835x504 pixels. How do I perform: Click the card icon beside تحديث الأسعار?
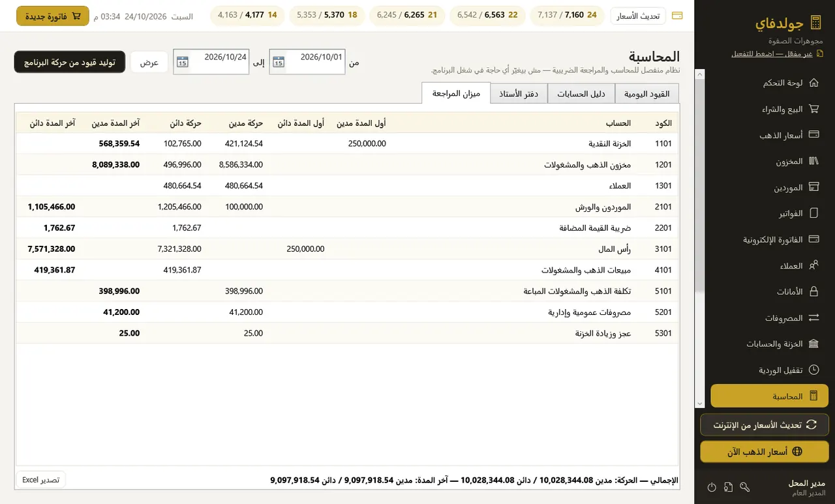677,16
